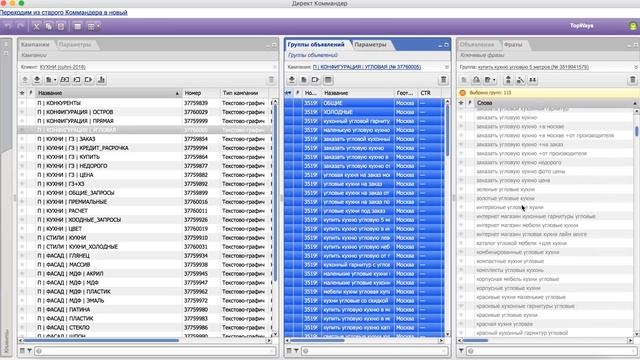This screenshot has width=640, height=360.
Task: Click the Copy icon in the top toolbar
Action: tap(49, 27)
